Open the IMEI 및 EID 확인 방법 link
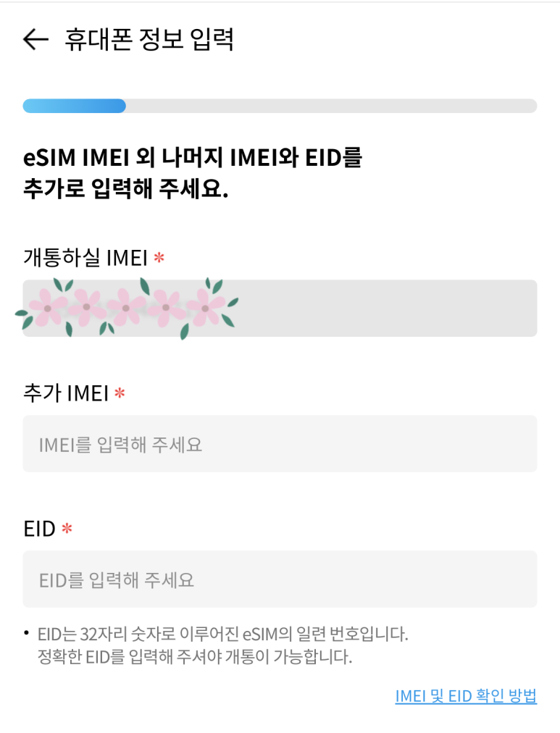 (x=466, y=696)
